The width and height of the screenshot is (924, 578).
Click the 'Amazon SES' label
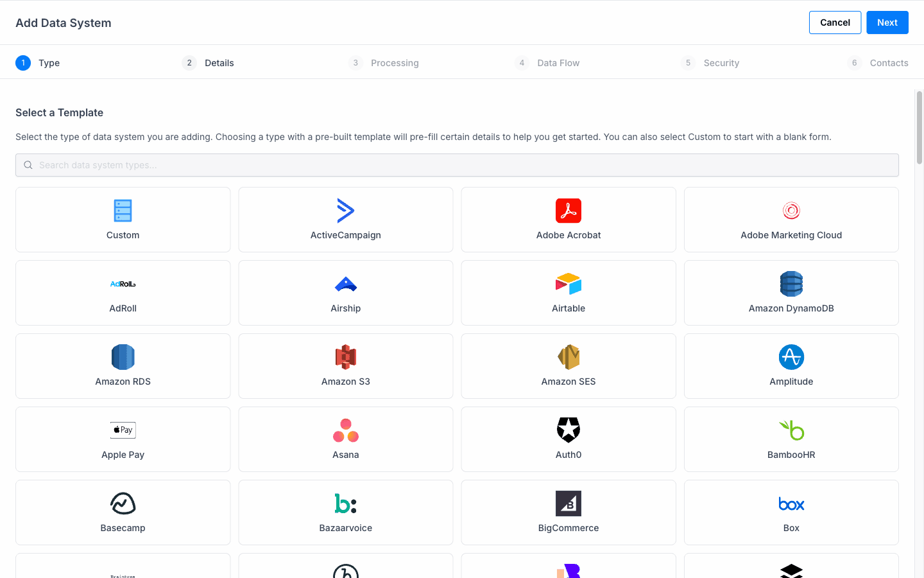569,381
